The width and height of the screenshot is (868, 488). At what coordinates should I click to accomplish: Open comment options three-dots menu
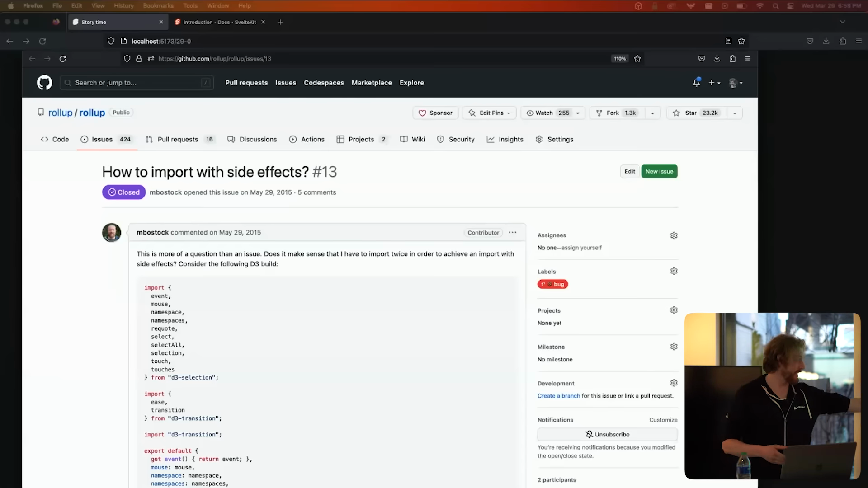pos(512,232)
